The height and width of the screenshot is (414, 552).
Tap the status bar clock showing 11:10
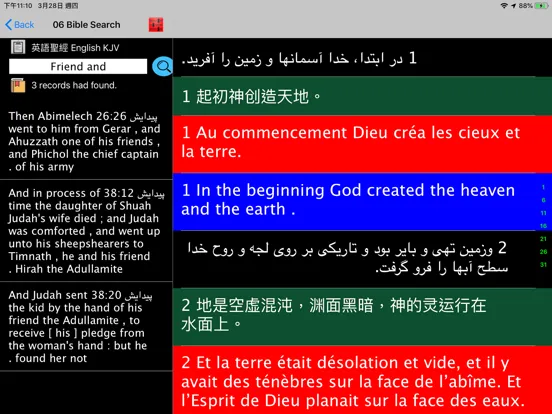(x=18, y=6)
